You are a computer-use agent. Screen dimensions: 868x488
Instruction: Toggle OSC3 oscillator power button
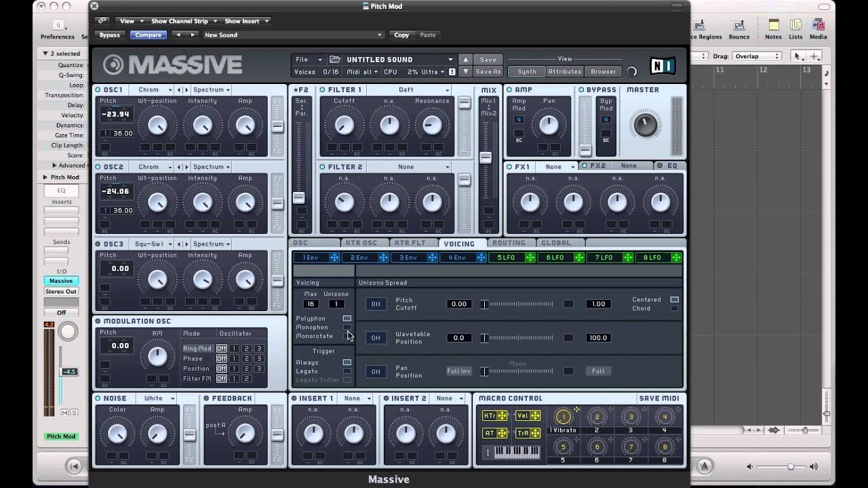(98, 244)
